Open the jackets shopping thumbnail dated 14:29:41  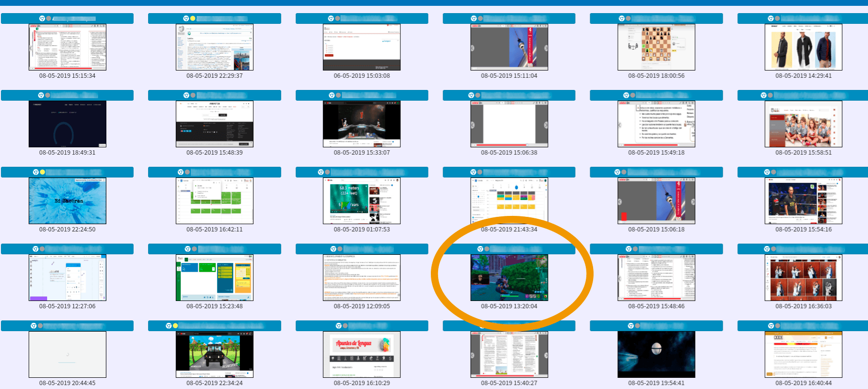(x=803, y=47)
